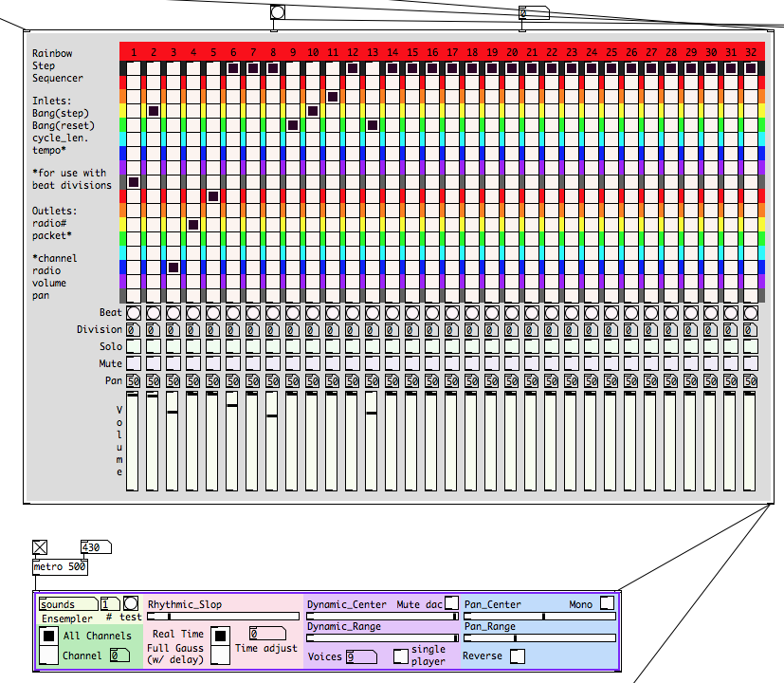Click the 430 number box above metro

click(x=95, y=547)
